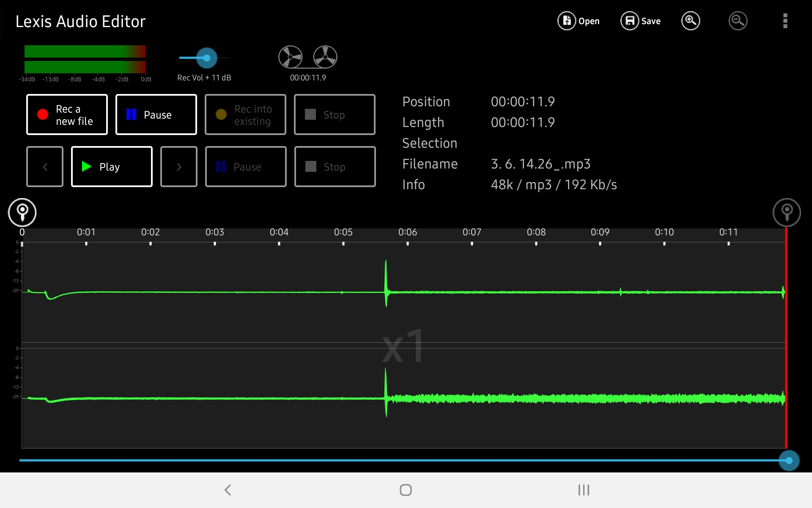Step backward with the left chevron button

tap(45, 167)
